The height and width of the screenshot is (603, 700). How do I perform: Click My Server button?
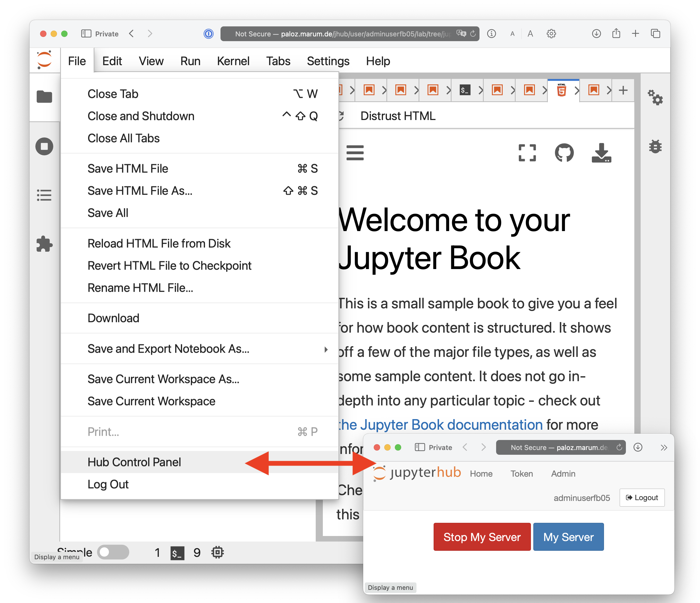click(568, 537)
